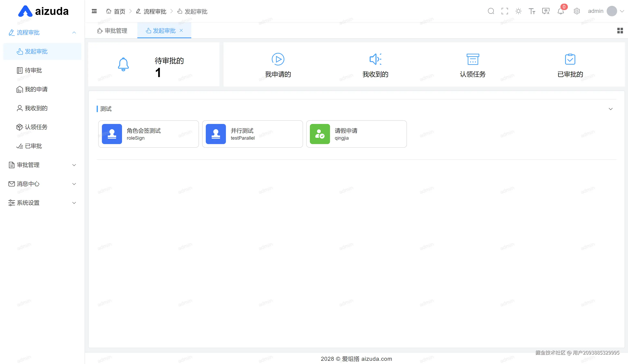Open the language translation switcher icon
628x364 pixels.
(546, 11)
